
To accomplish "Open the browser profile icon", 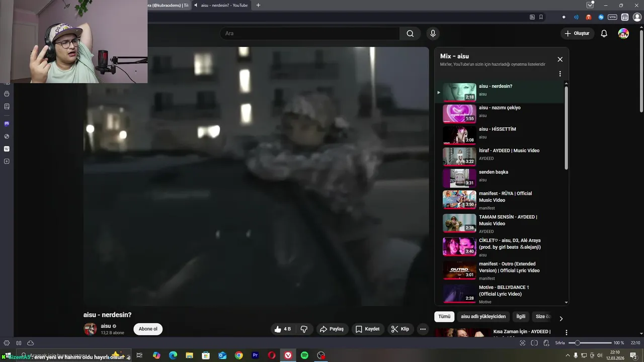I will coord(637,17).
